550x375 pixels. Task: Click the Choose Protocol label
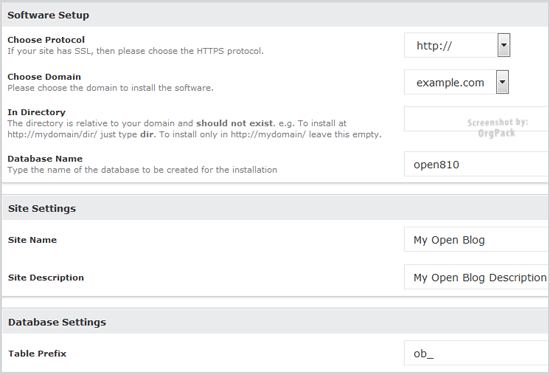pos(46,40)
